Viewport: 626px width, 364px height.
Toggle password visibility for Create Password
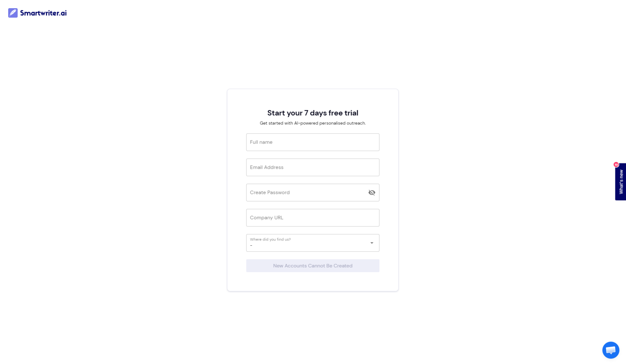click(x=372, y=192)
